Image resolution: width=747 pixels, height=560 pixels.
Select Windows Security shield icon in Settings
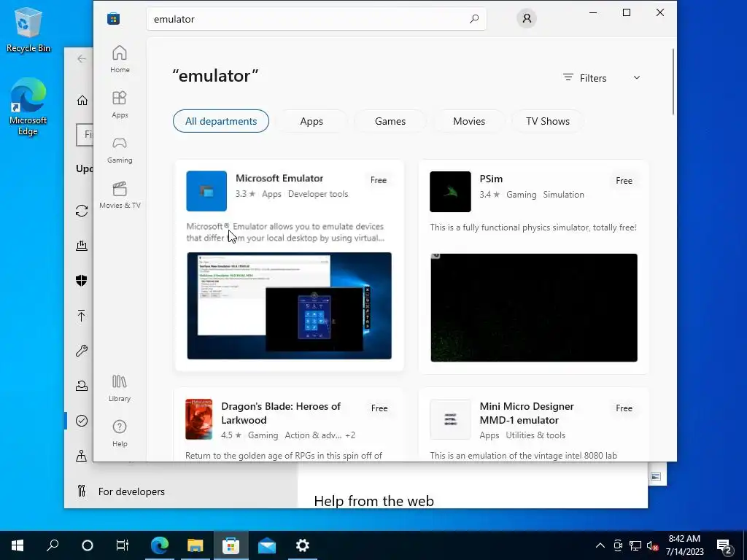tap(82, 281)
